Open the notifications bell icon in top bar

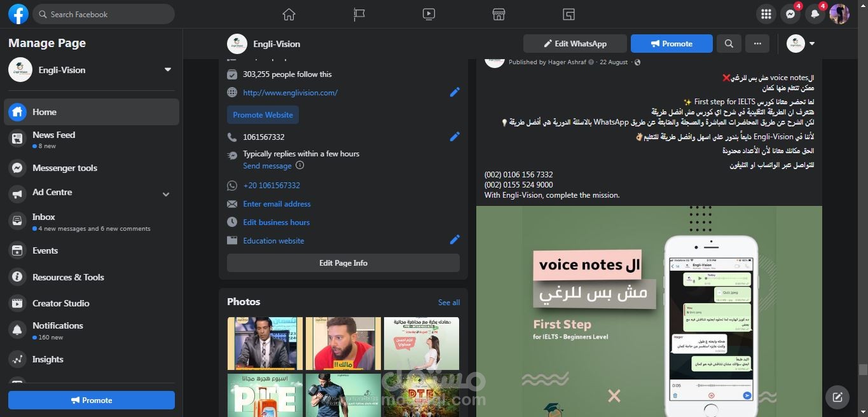pos(815,14)
